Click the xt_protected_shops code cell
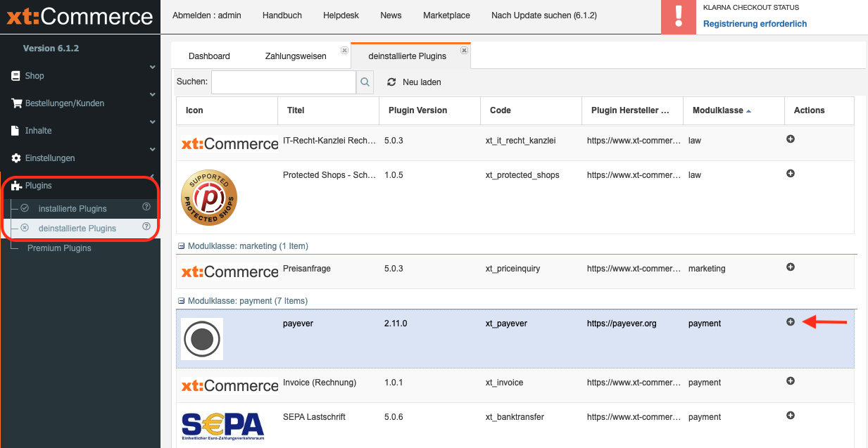 (x=522, y=175)
